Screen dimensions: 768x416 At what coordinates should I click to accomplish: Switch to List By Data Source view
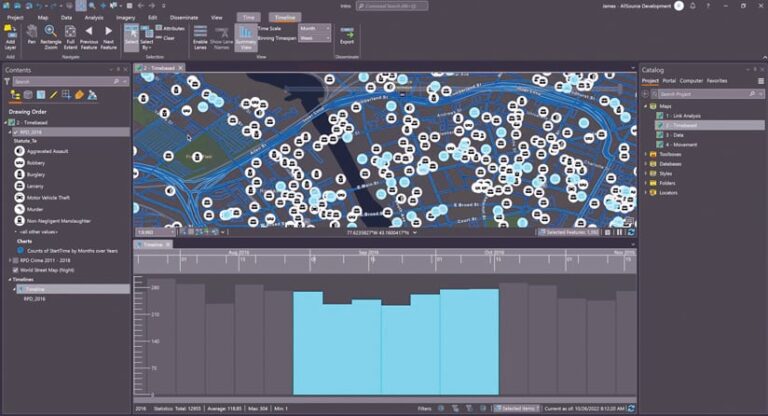click(x=28, y=95)
